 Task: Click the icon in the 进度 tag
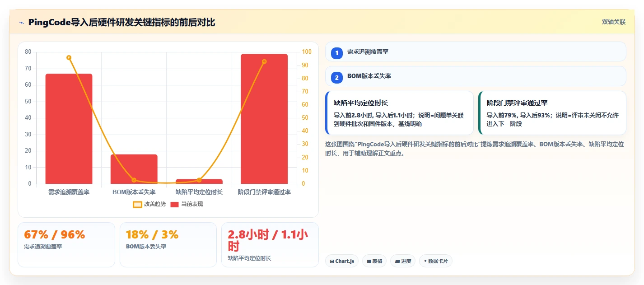click(x=397, y=261)
